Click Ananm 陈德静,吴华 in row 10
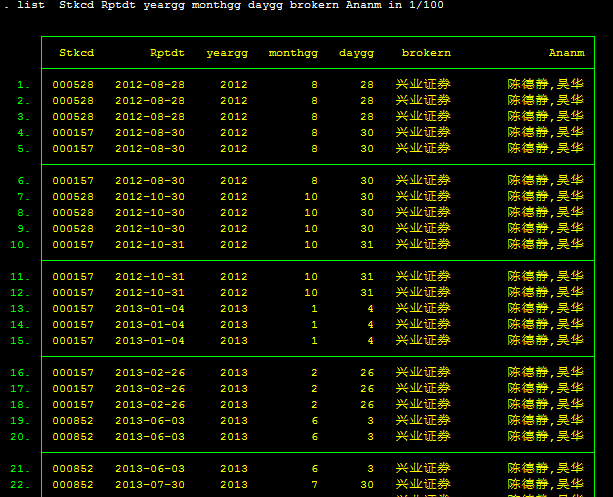613x497 pixels. (545, 244)
